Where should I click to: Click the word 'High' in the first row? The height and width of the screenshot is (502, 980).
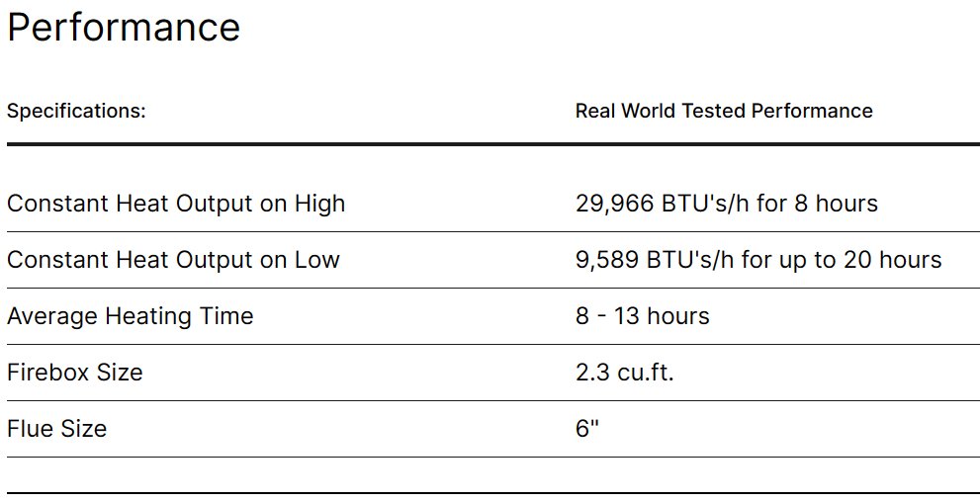point(320,204)
